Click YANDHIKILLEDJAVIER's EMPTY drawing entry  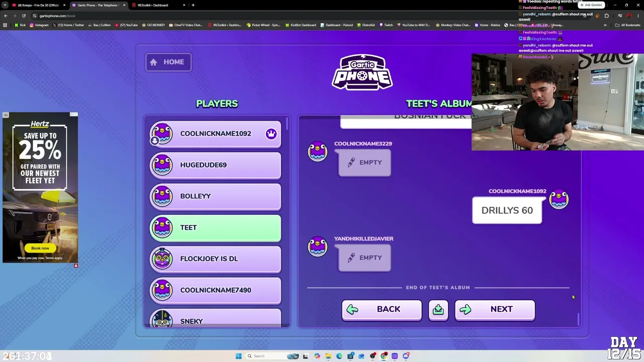(365, 257)
